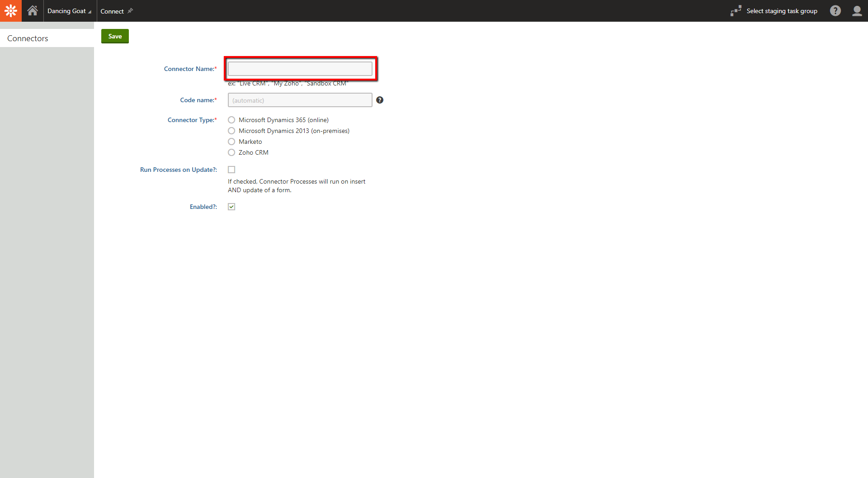Screen dimensions: 868x478
Task: Open Select staging task group
Action: [x=782, y=11]
